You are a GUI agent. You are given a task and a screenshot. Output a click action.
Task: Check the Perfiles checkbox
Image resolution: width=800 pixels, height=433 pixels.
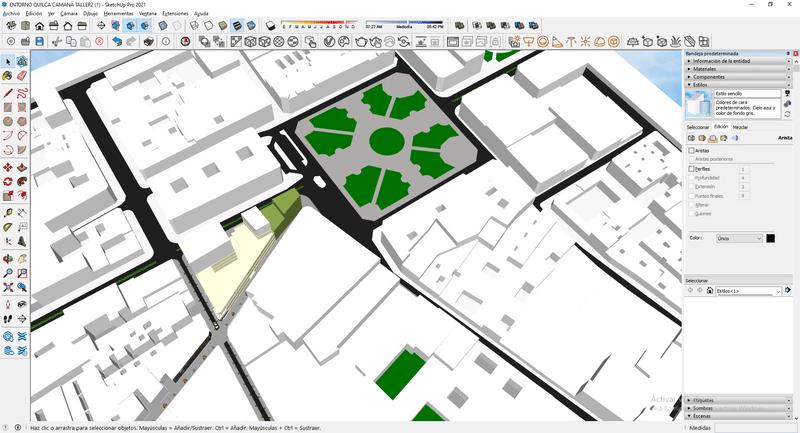tap(692, 169)
